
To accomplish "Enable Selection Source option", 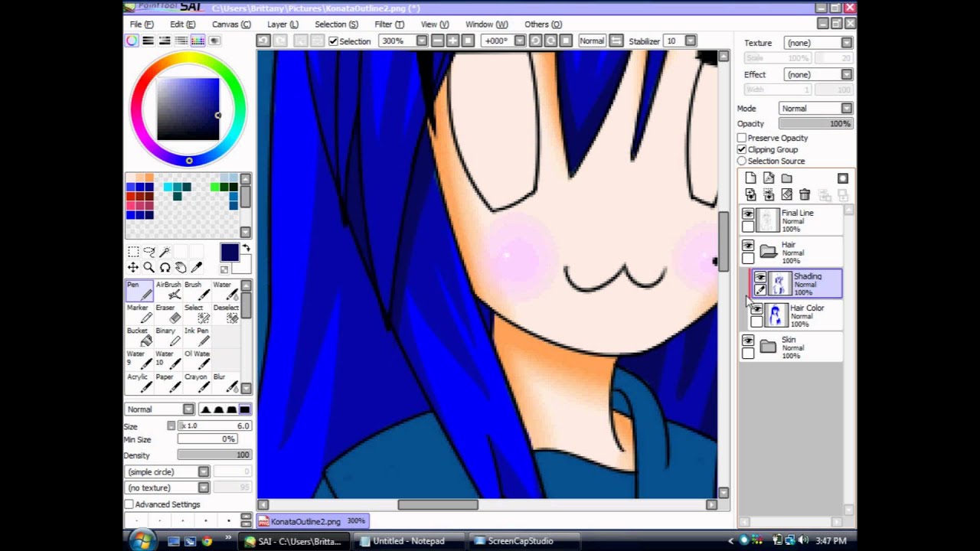I will pos(741,161).
